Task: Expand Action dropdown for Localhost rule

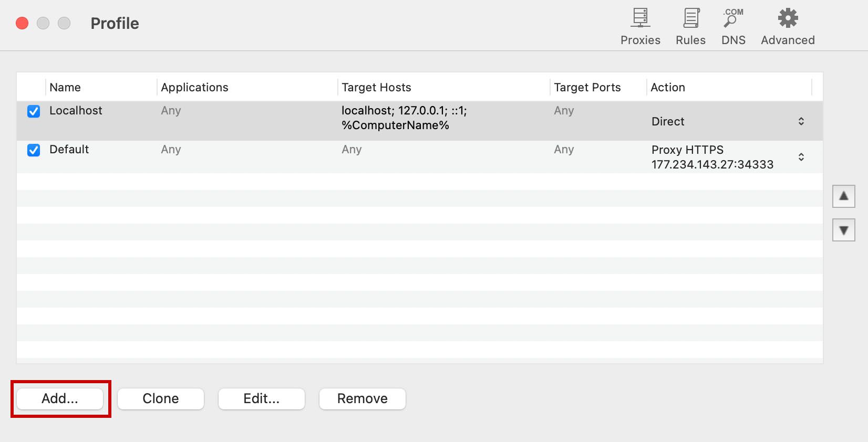Action: tap(801, 121)
